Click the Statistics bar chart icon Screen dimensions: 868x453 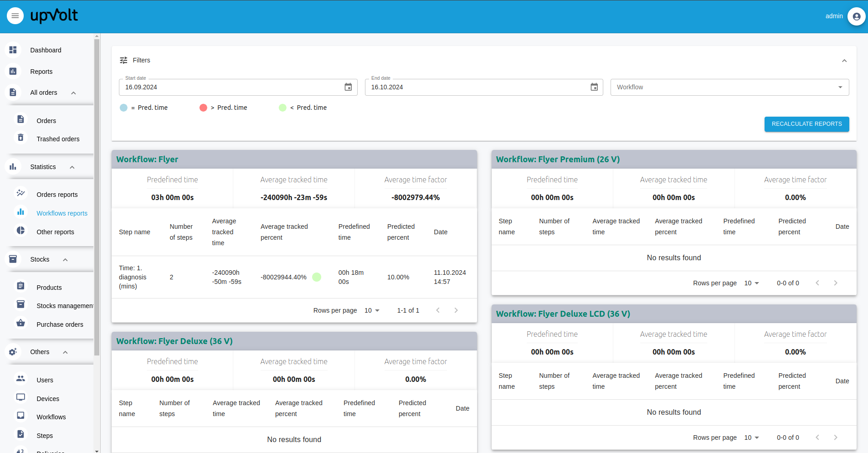point(13,166)
